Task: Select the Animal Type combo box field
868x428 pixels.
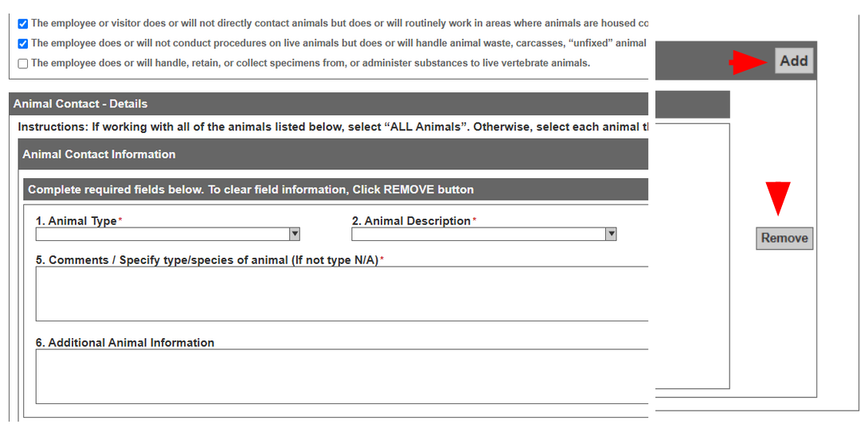Action: (168, 235)
